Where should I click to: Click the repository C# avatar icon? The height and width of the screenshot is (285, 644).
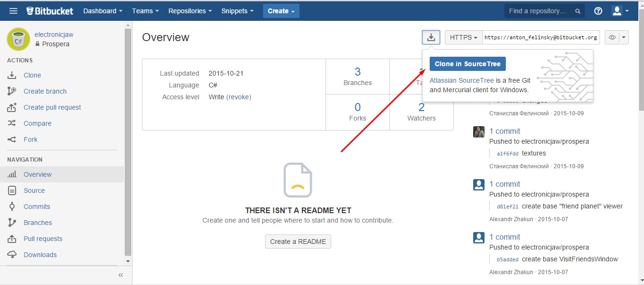click(x=18, y=39)
